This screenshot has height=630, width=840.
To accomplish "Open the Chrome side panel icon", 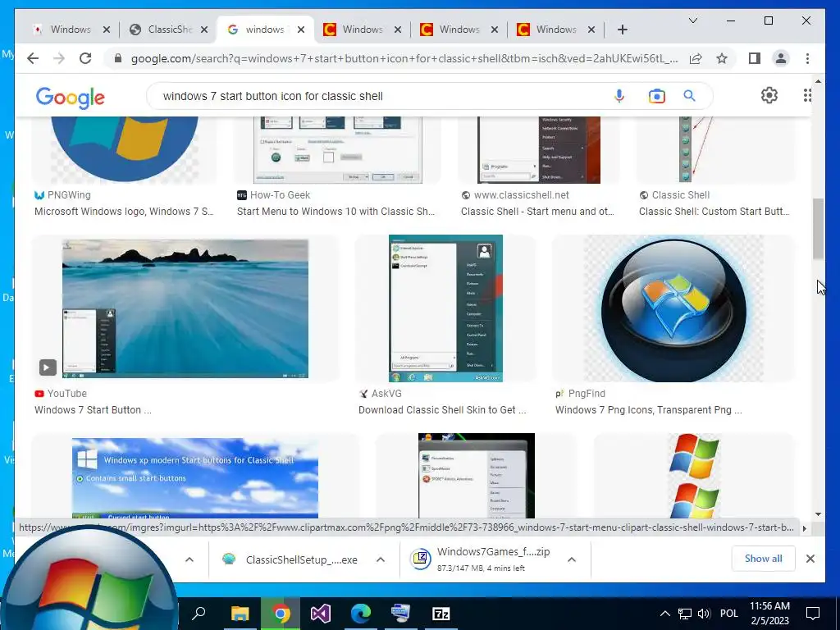I will [755, 58].
